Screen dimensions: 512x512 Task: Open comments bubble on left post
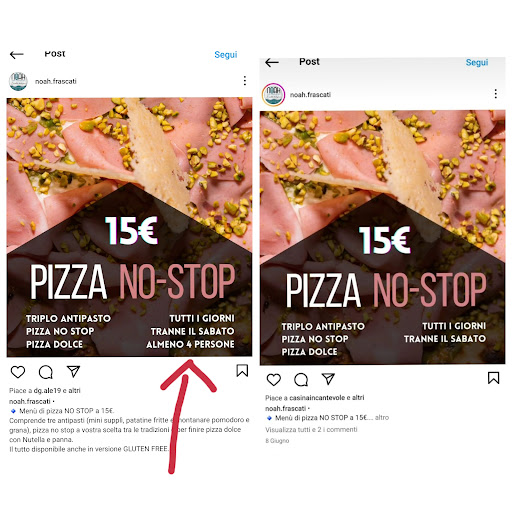click(46, 372)
